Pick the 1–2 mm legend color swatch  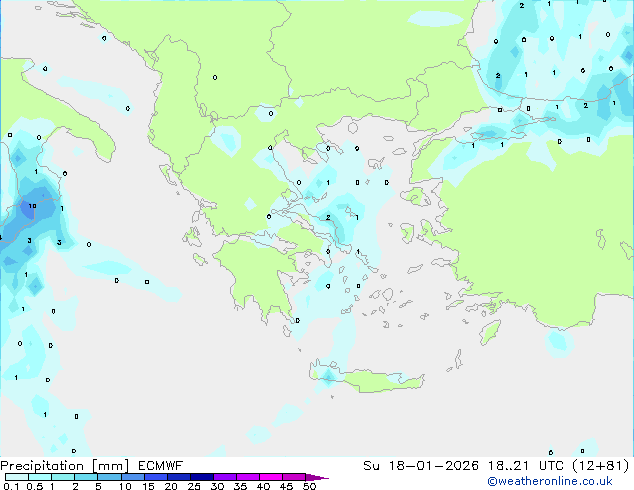coord(63,477)
